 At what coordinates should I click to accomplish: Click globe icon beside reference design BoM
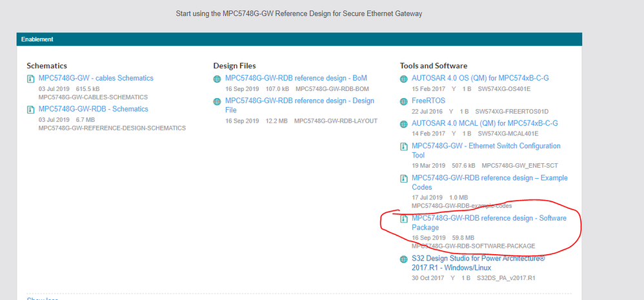217,79
